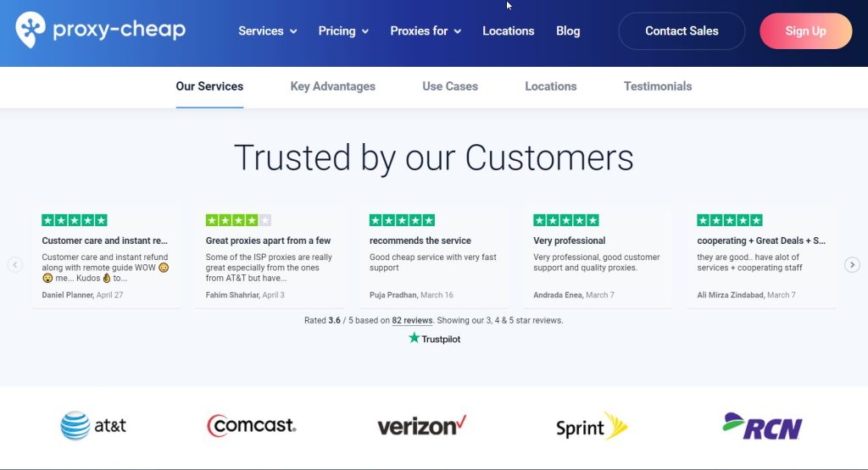Click the Trustpilot star logo
868x470 pixels.
[415, 338]
